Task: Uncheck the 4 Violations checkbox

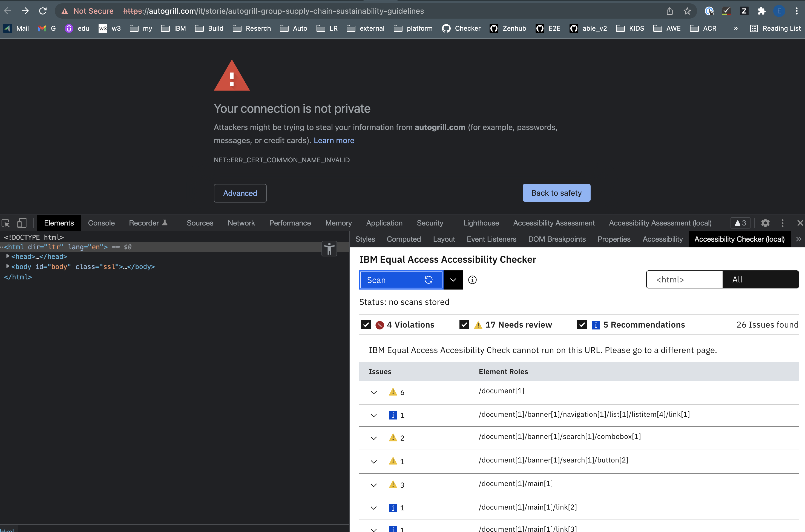Action: [366, 324]
